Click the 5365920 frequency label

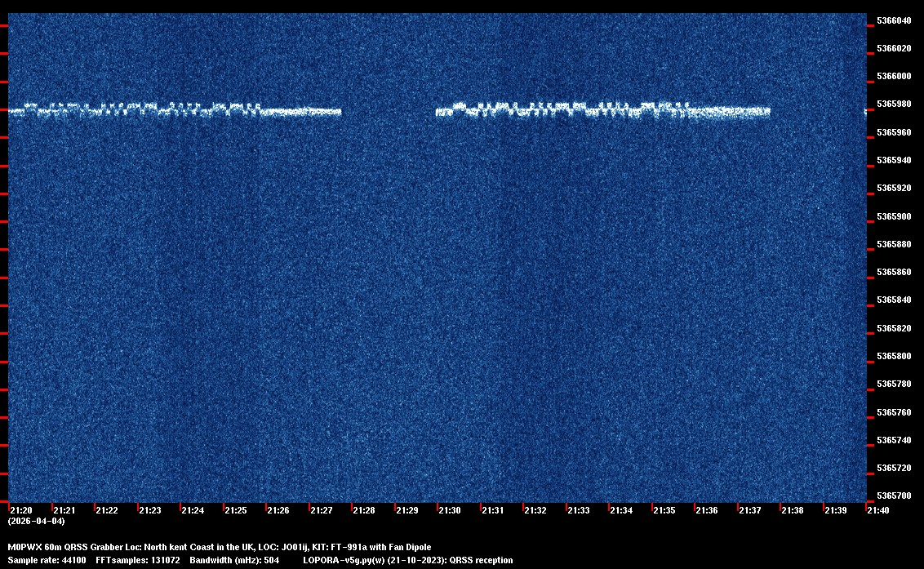click(x=893, y=188)
